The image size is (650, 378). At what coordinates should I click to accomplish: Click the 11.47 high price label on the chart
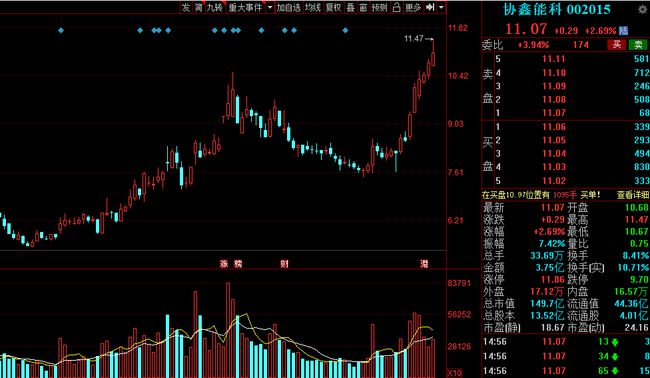414,39
